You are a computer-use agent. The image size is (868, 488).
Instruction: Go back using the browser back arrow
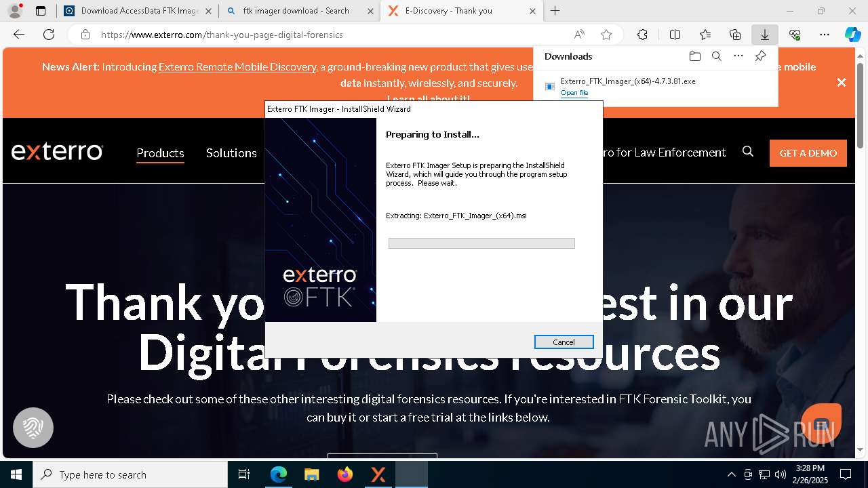coord(19,35)
